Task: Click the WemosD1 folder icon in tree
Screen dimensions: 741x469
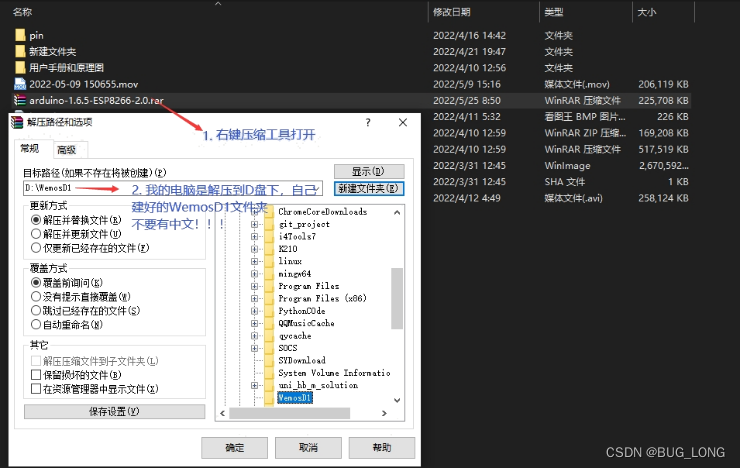Action: [269, 398]
